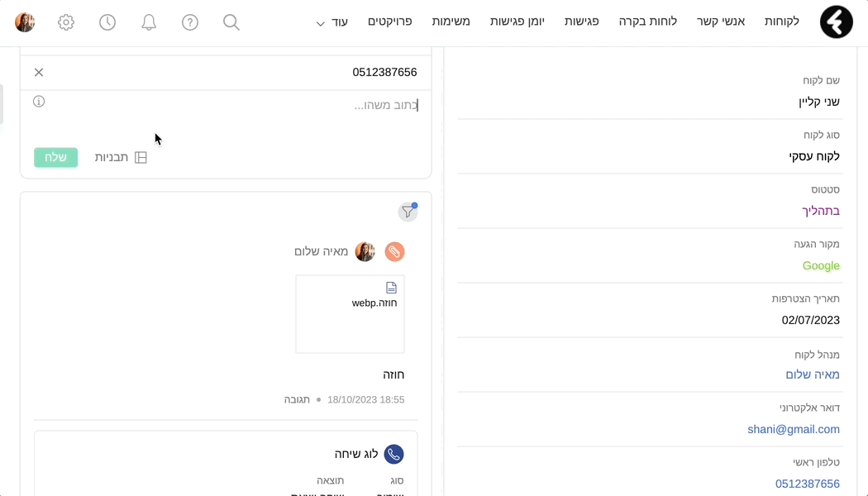
Task: Click the message info circle icon
Action: click(x=39, y=102)
